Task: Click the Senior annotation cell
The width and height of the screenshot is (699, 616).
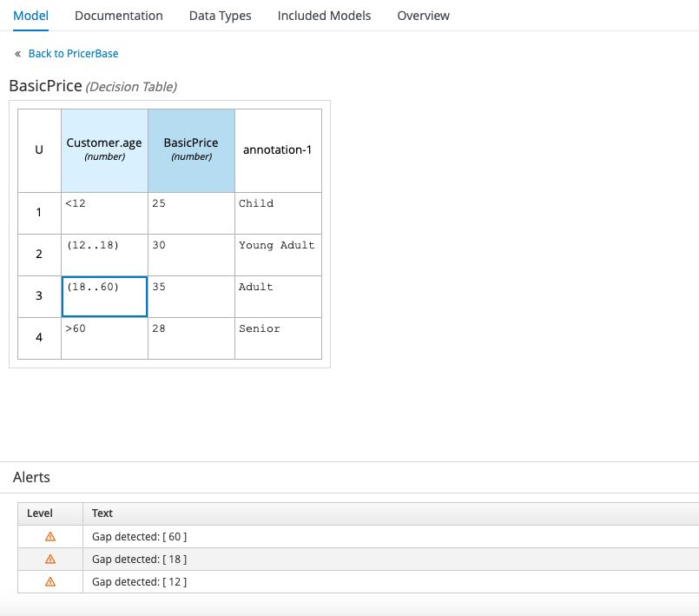Action: click(278, 338)
